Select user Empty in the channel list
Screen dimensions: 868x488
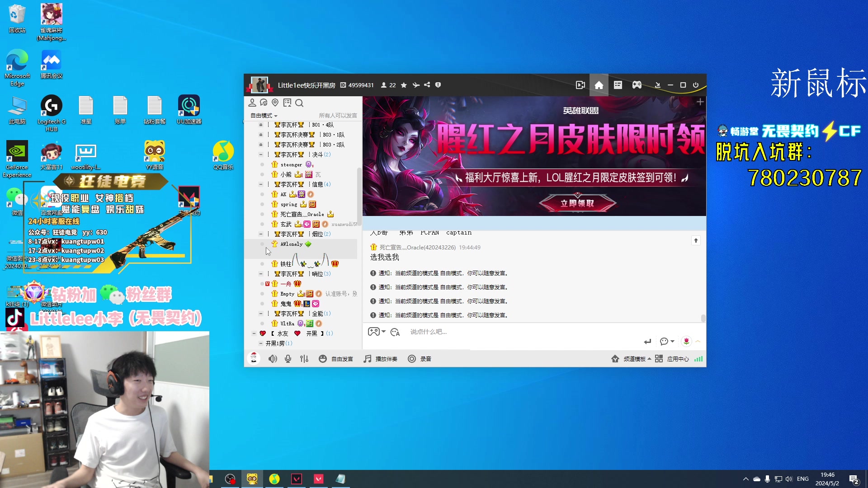point(287,294)
